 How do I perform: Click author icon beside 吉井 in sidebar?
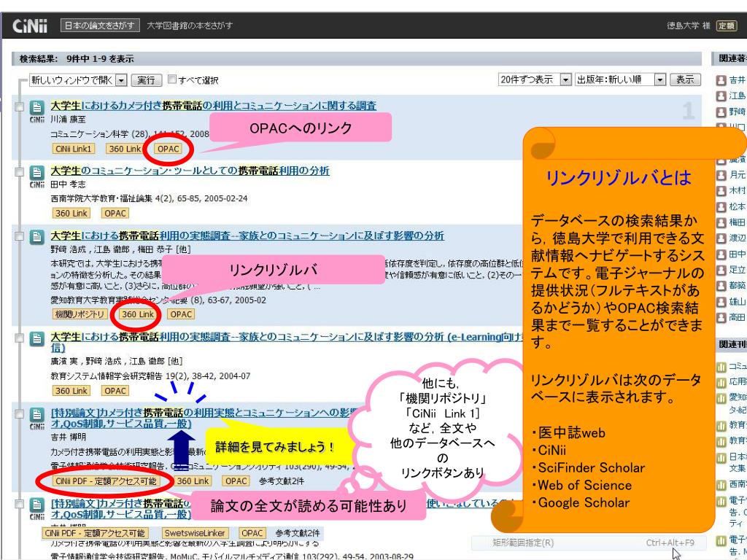click(x=721, y=80)
